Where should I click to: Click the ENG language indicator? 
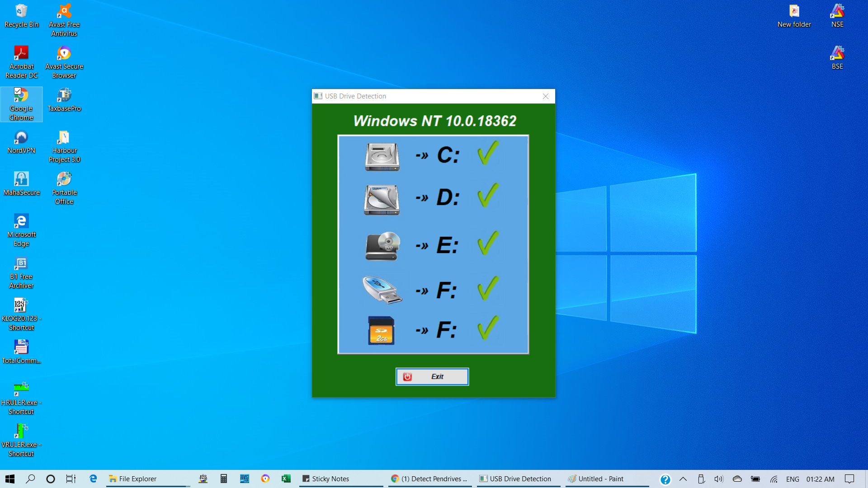(793, 479)
